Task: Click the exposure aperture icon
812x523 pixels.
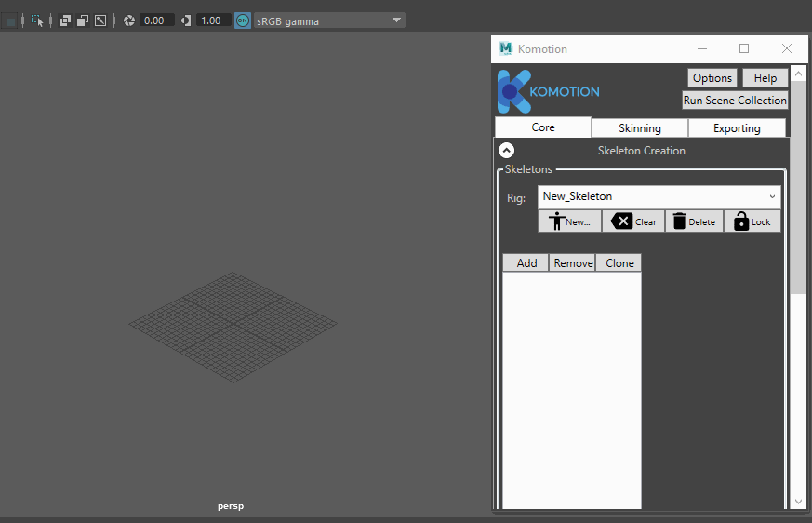Action: click(129, 20)
